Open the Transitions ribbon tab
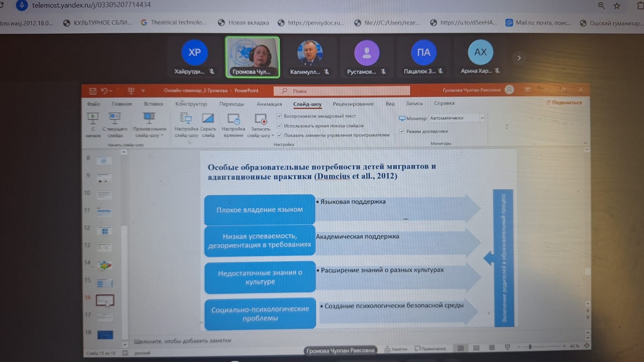This screenshot has height=362, width=644. [x=231, y=104]
